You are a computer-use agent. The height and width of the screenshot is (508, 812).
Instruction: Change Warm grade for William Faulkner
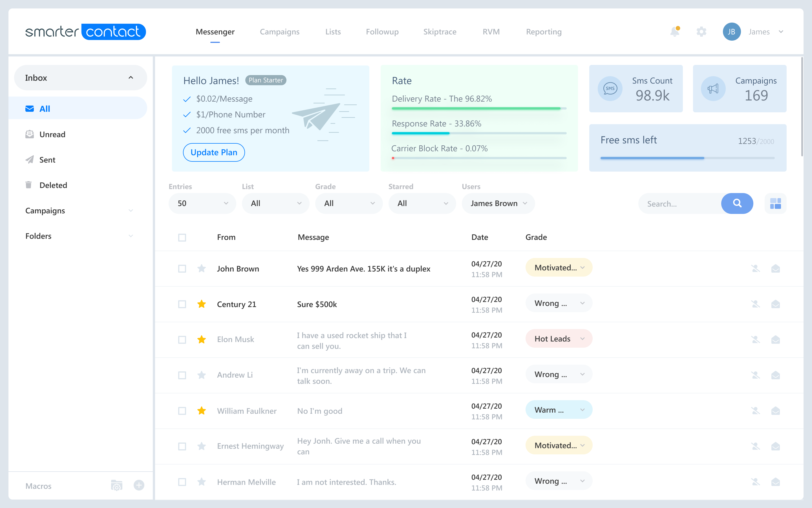pyautogui.click(x=559, y=410)
